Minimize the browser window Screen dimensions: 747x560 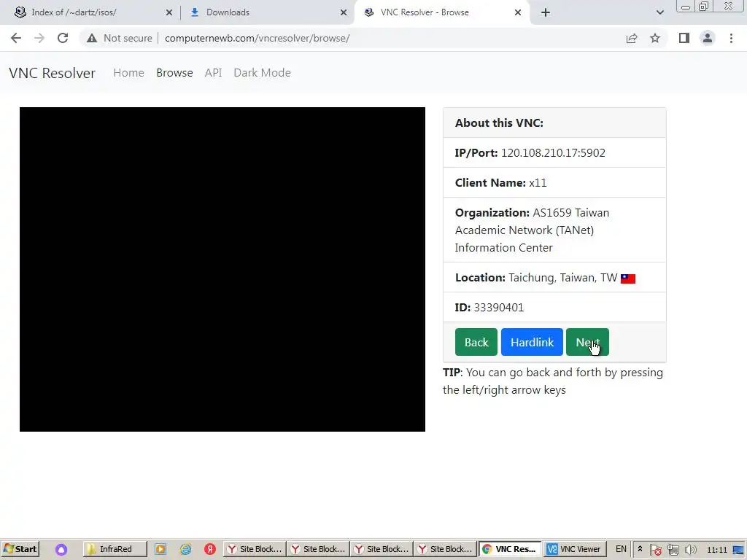pyautogui.click(x=686, y=6)
